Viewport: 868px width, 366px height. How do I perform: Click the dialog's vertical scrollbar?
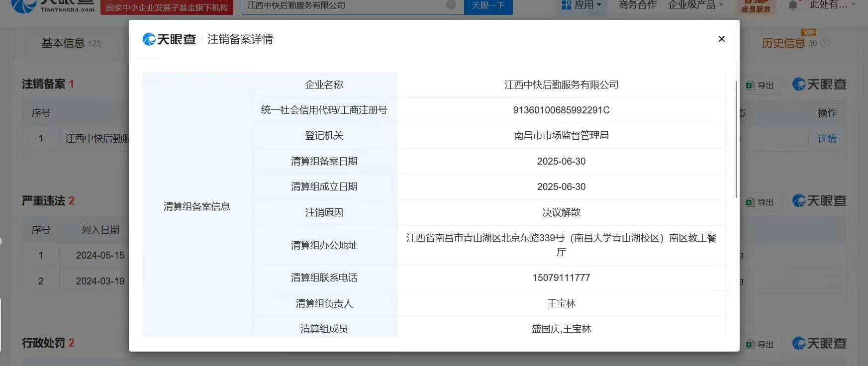(736, 139)
